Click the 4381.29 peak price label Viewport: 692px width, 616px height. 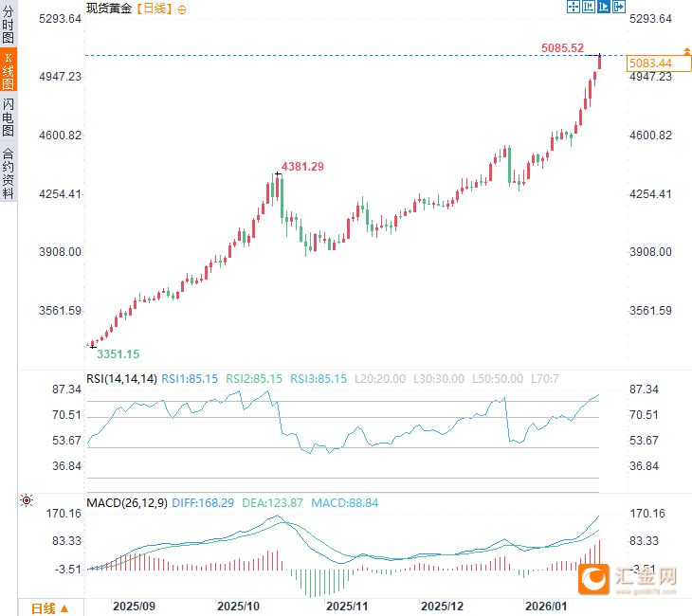pos(302,167)
